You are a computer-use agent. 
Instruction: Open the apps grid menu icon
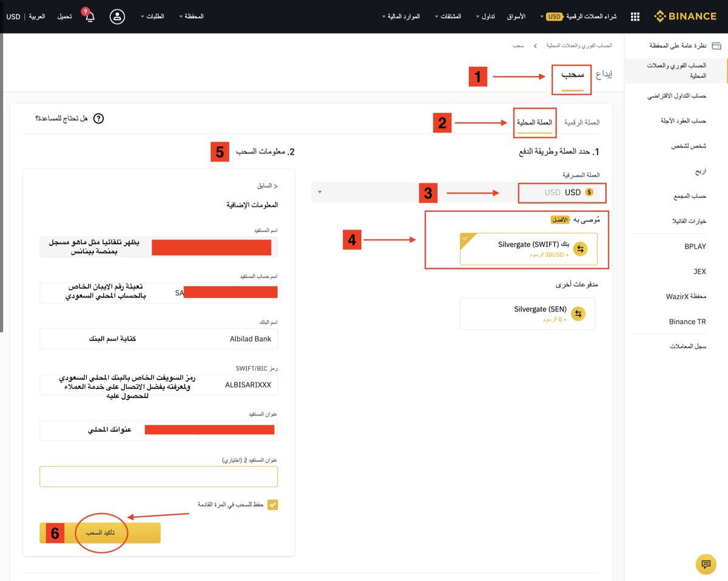coord(635,17)
